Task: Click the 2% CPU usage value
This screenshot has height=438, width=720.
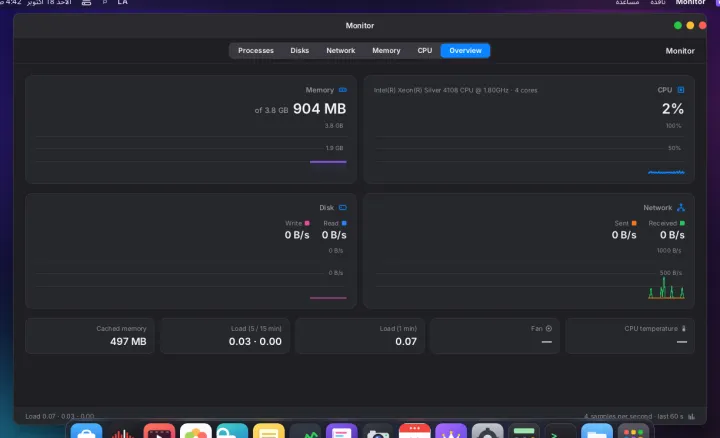Action: pyautogui.click(x=672, y=109)
